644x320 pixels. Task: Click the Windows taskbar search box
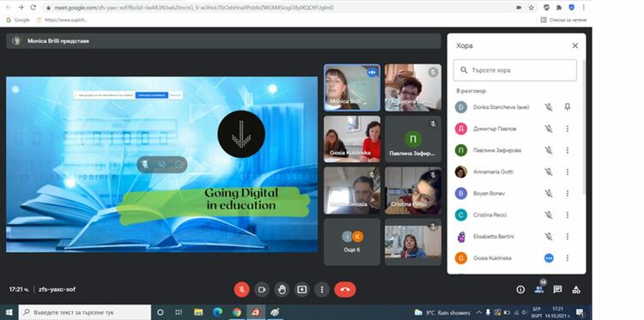tap(85, 312)
